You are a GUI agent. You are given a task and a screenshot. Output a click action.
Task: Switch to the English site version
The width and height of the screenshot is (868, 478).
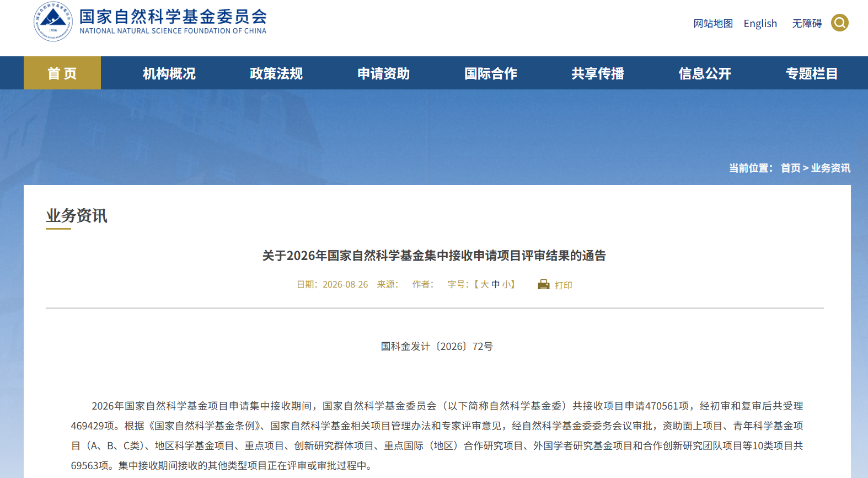click(x=760, y=23)
